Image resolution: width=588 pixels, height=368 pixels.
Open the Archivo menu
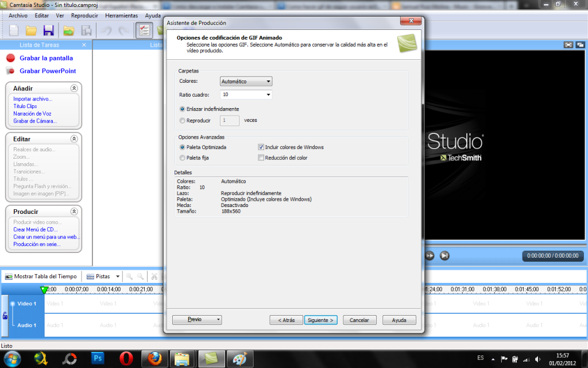coord(18,16)
